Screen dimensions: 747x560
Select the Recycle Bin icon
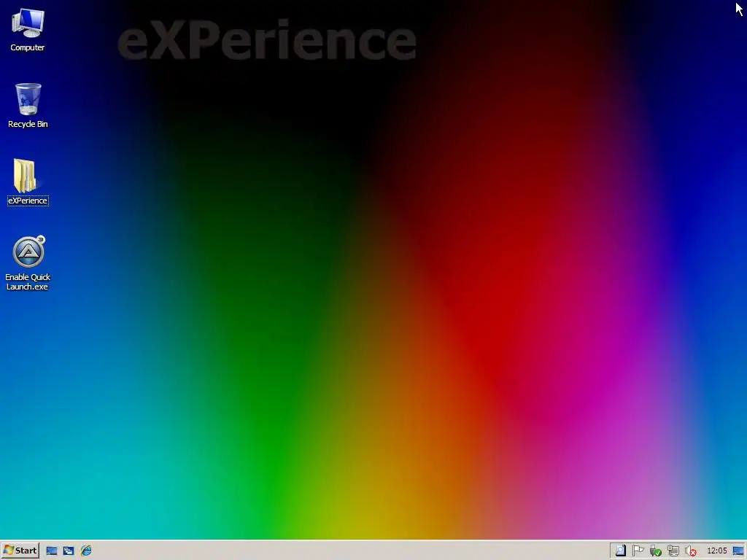(28, 106)
